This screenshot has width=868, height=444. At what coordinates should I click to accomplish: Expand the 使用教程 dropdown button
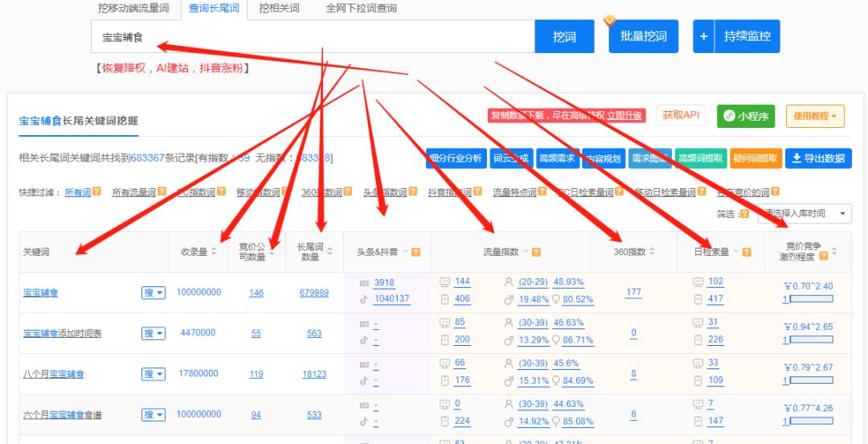click(x=815, y=117)
